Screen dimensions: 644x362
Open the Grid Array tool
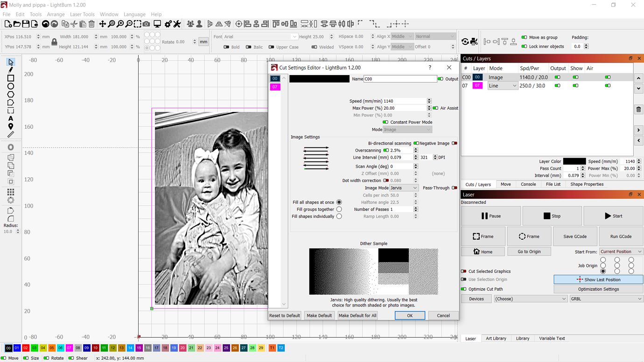[11, 192]
